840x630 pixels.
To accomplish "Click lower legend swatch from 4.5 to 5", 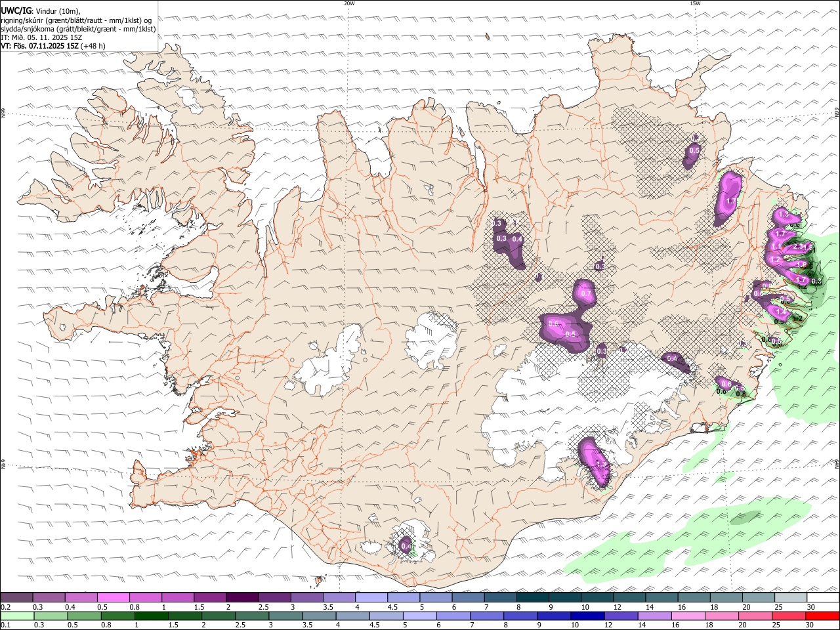I will point(386,616).
